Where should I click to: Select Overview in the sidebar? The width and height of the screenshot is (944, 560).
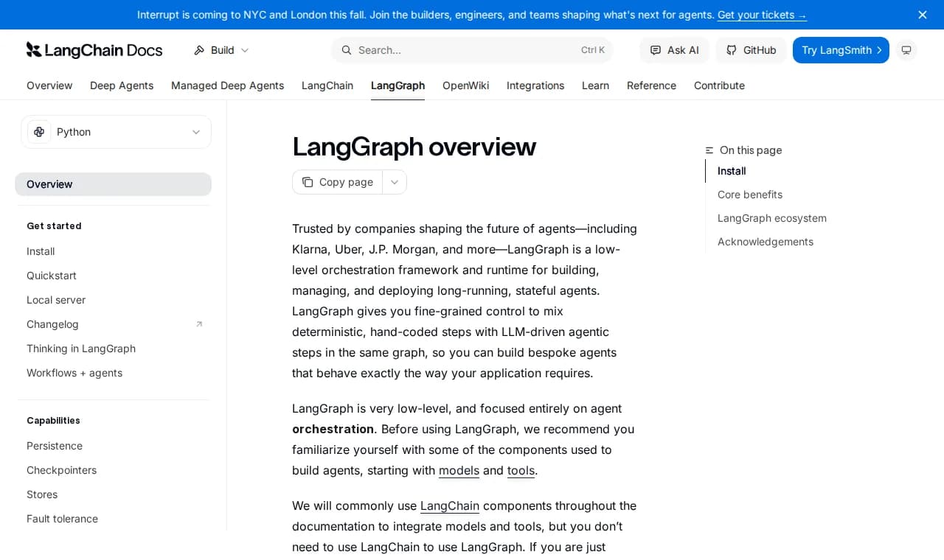[113, 184]
